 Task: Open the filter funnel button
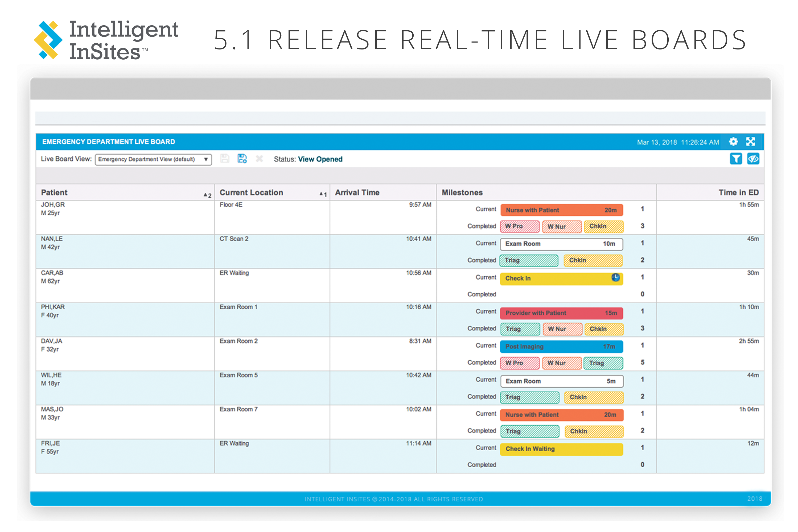(x=736, y=159)
